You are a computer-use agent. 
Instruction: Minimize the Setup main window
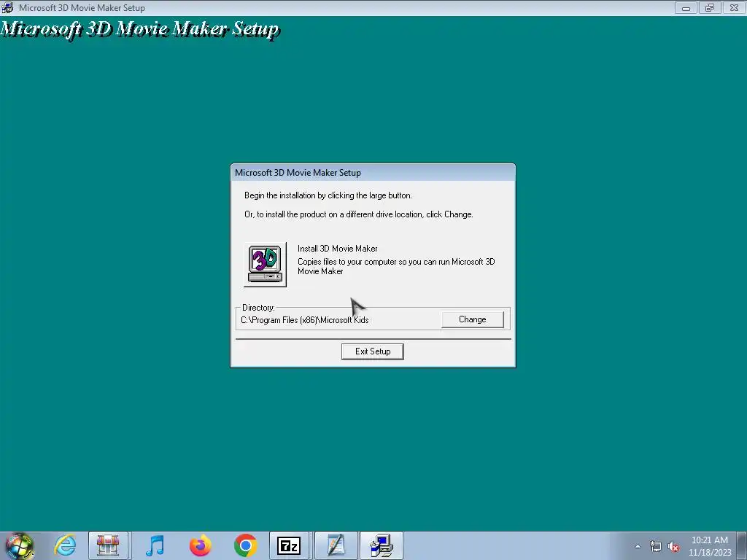coord(686,7)
